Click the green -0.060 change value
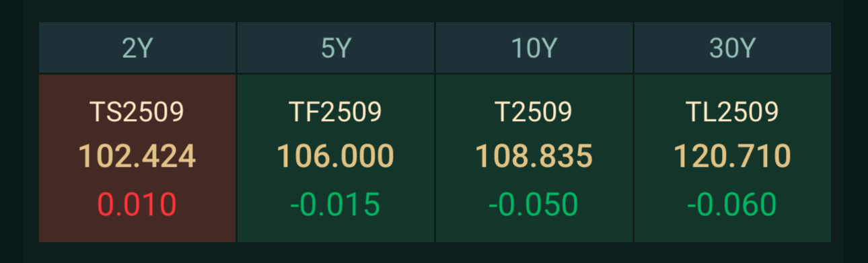 [x=733, y=204]
